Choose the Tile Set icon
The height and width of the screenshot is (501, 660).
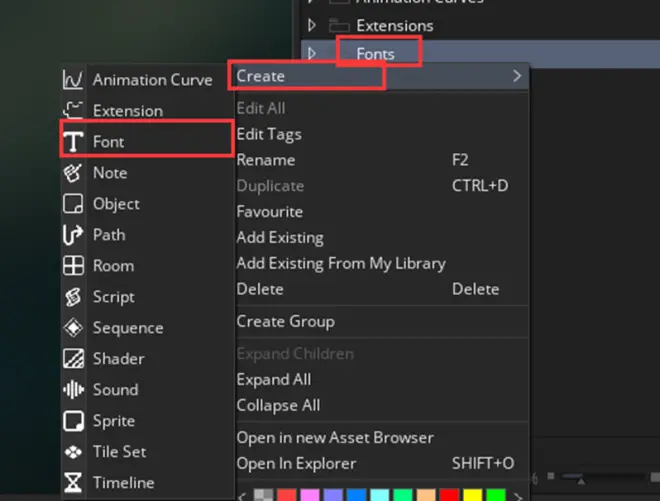point(73,452)
